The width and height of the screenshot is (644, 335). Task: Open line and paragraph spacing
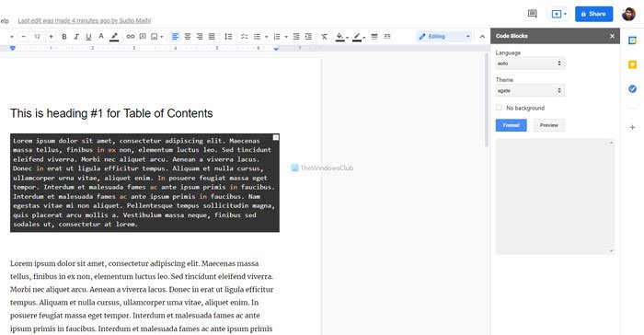[x=228, y=37]
